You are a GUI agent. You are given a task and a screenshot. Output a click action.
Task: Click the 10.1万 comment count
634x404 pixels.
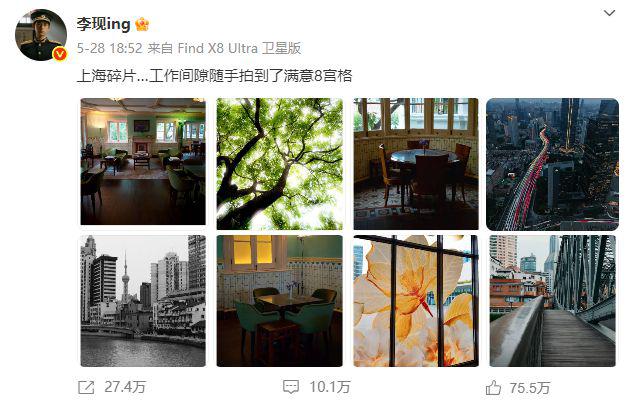pyautogui.click(x=330, y=387)
